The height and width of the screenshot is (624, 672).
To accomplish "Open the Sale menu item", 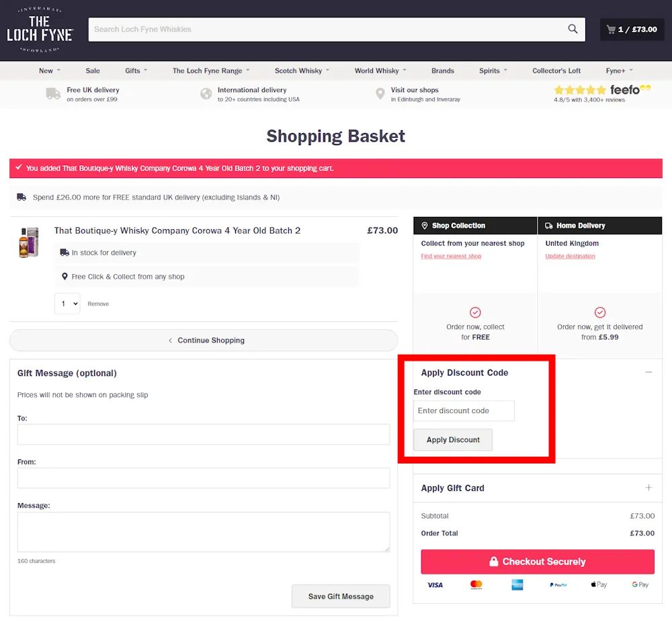I will [x=93, y=71].
